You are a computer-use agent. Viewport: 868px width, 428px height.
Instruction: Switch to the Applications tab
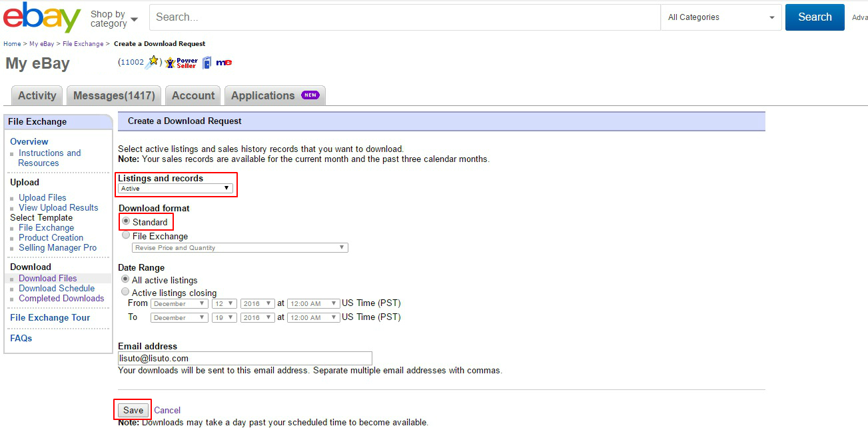click(x=274, y=95)
